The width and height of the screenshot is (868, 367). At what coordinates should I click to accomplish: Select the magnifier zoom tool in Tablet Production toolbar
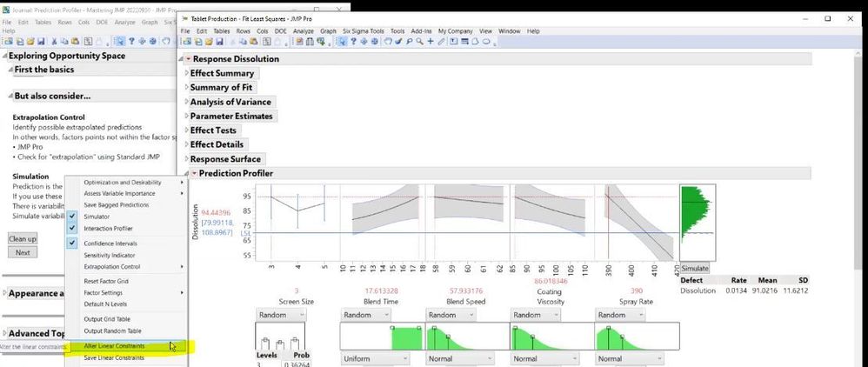click(x=419, y=42)
